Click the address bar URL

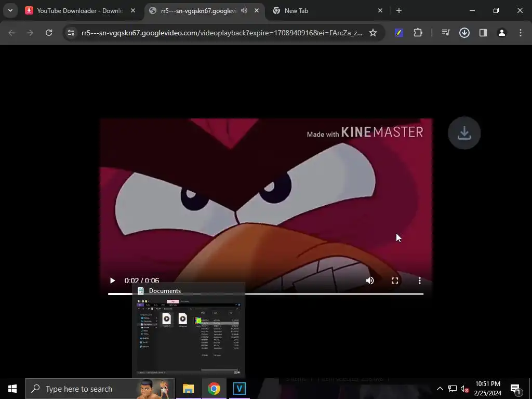pyautogui.click(x=222, y=33)
